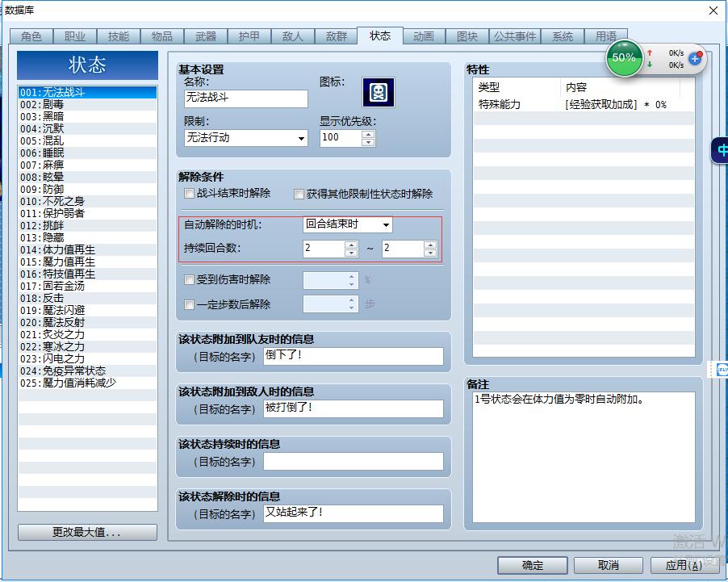Screen dimensions: 728x582
Task: Open the 动画 tab
Action: point(424,36)
